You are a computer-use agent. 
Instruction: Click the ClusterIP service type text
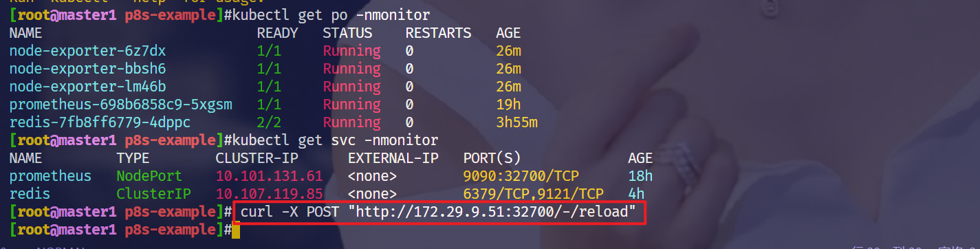(153, 194)
